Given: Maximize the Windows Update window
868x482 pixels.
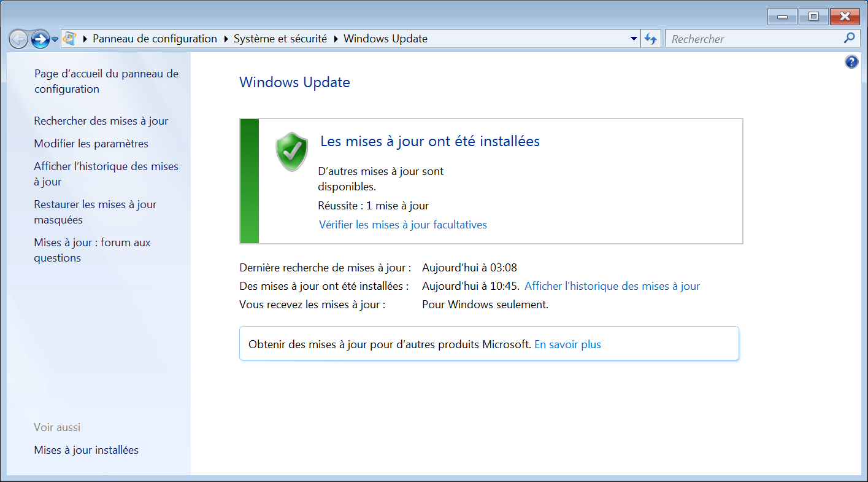Looking at the screenshot, I should (x=813, y=17).
